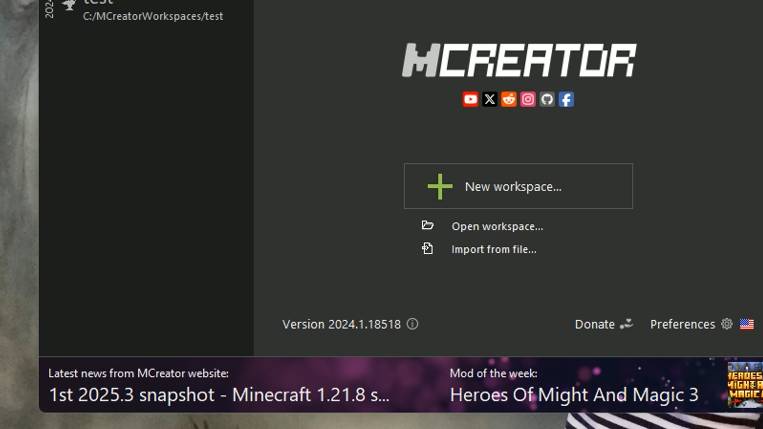Open Heroes Of Might And Magic 3 mod link

tap(574, 394)
